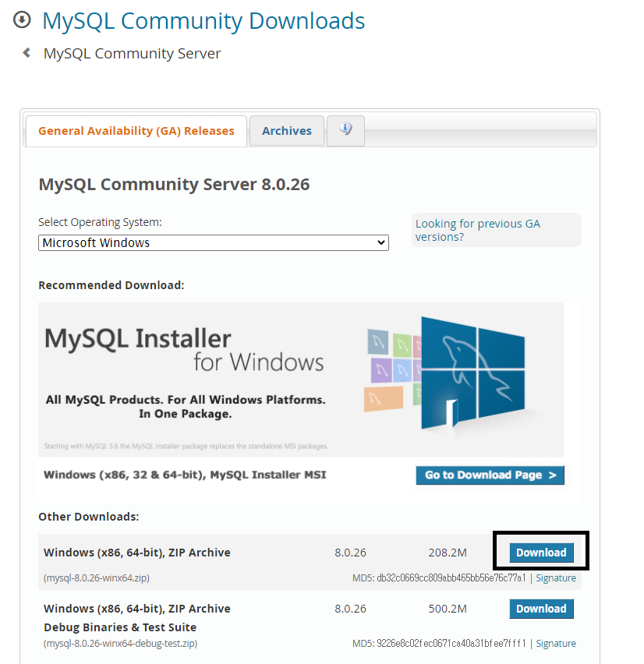Click the MySQL Community Server breadcrumb text
This screenshot has width=644, height=664.
133,53
